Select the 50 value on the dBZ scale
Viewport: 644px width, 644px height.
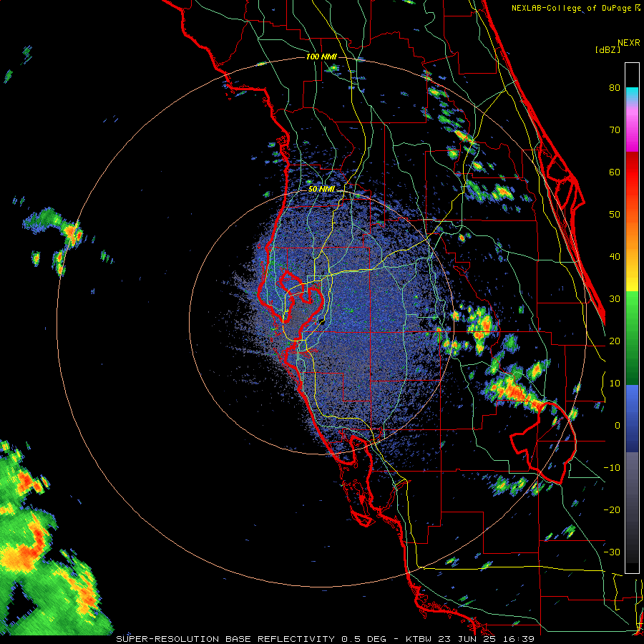pos(615,215)
